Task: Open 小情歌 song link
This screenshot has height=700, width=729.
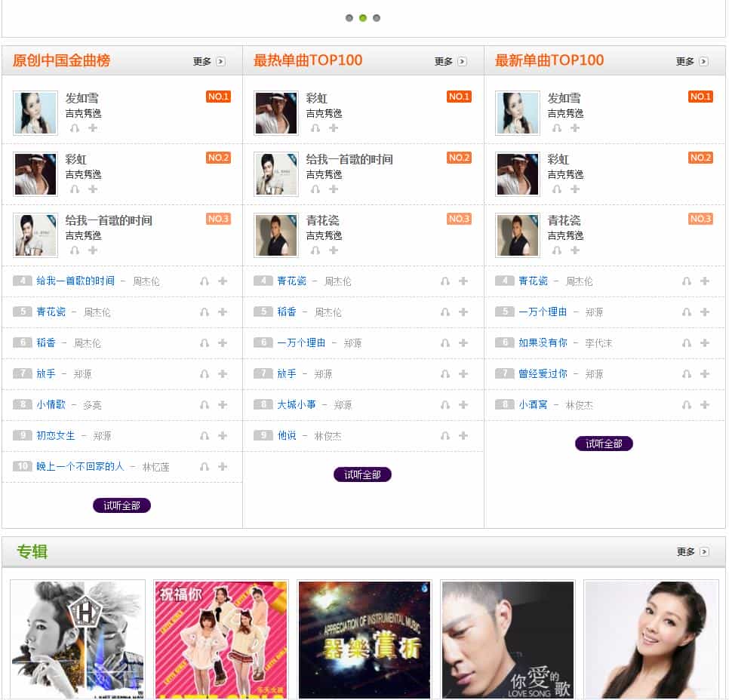Action: 51,404
